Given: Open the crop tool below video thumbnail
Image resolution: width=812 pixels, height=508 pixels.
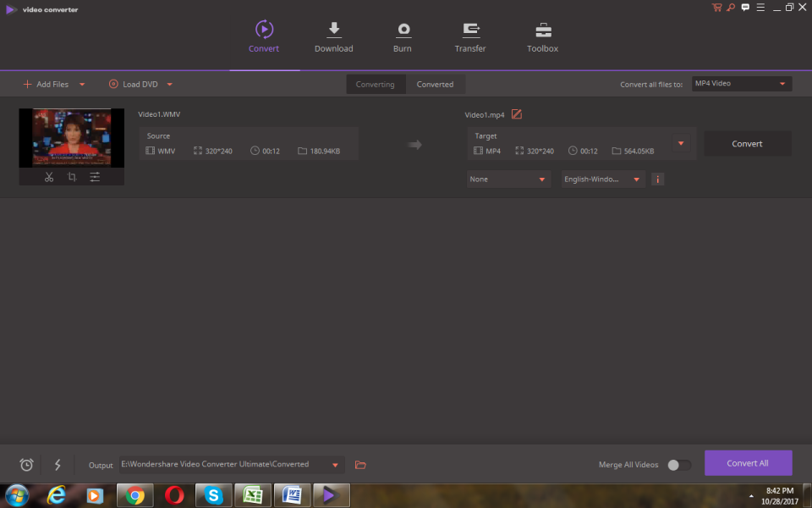Looking at the screenshot, I should [x=72, y=177].
